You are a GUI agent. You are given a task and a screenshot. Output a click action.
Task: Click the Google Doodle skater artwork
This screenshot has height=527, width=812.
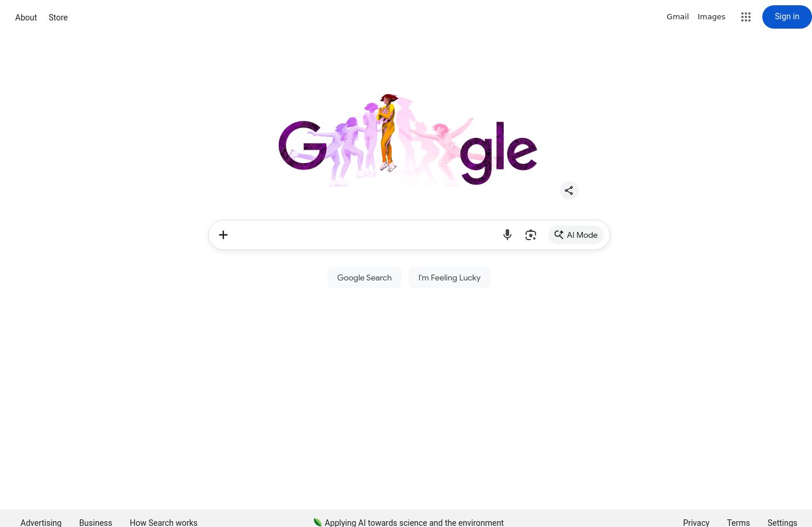407,140
